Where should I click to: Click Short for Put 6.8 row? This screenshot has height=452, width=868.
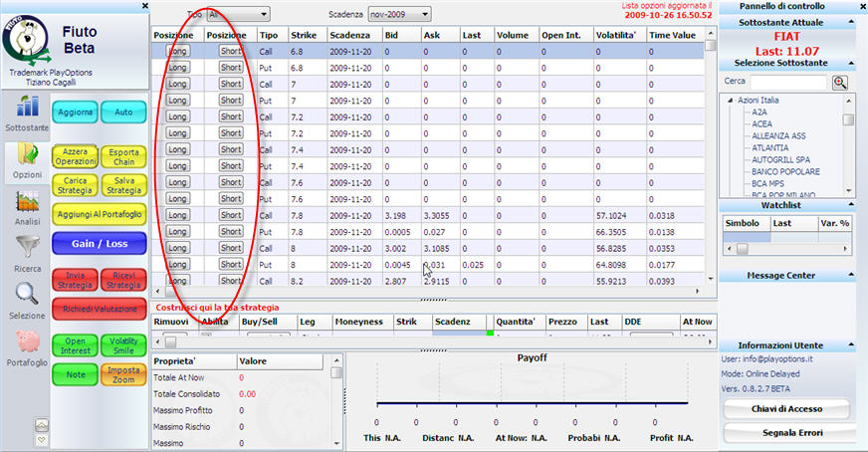pyautogui.click(x=231, y=68)
